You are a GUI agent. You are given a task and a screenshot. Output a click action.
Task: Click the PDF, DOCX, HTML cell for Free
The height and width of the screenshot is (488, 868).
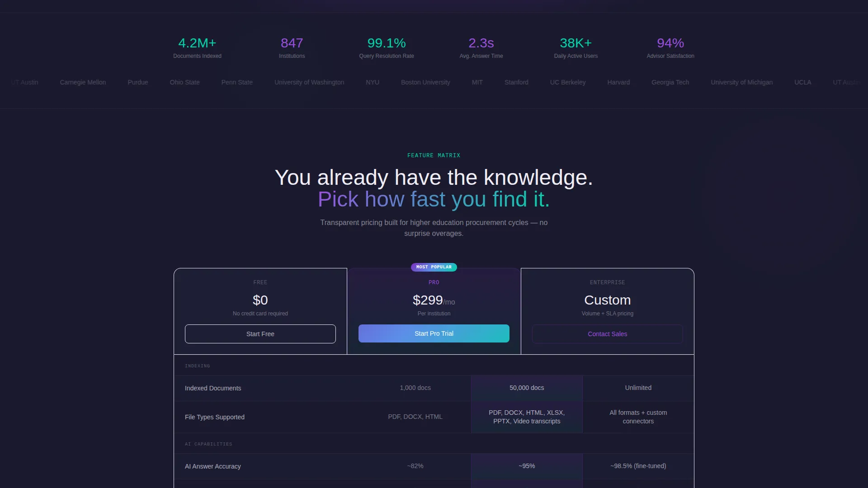click(415, 417)
